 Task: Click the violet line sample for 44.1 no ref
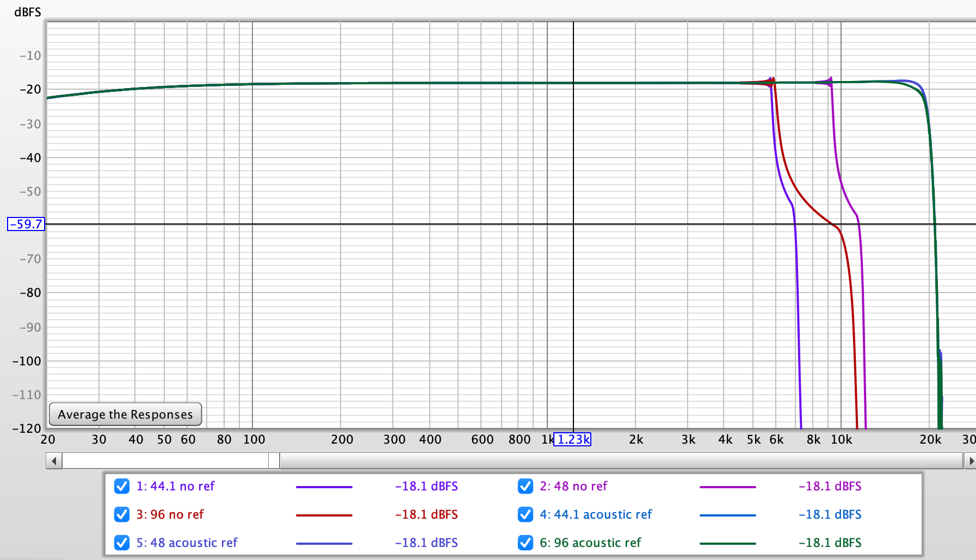coord(324,487)
